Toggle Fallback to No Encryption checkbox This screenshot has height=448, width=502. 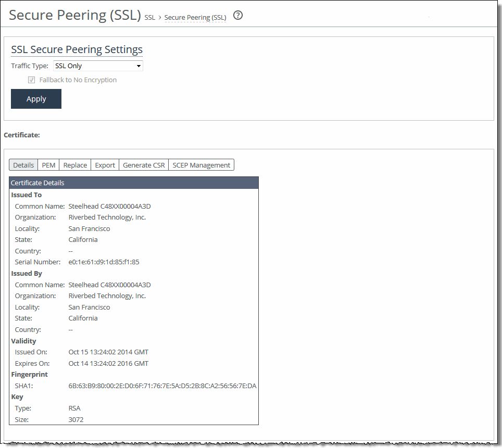pos(32,80)
